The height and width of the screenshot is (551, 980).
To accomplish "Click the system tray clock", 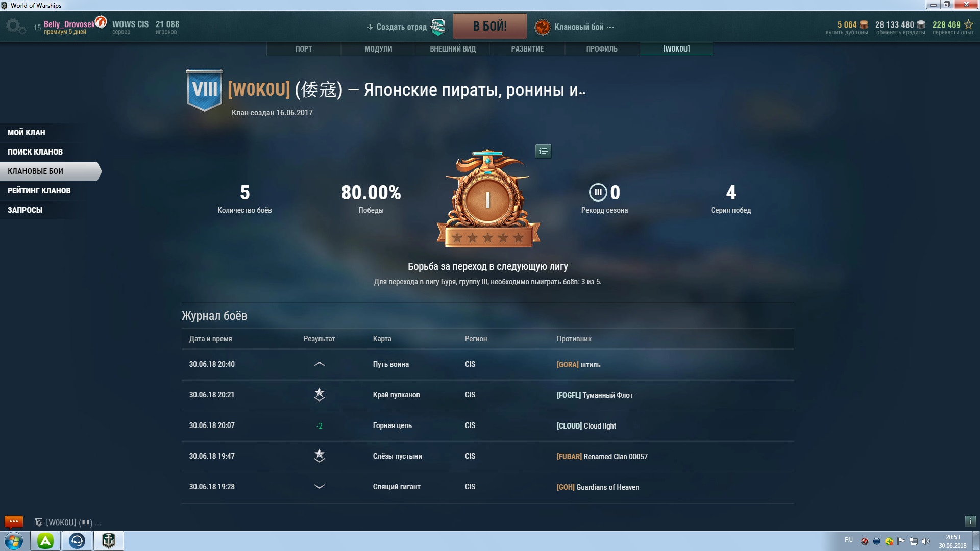I will (x=952, y=541).
